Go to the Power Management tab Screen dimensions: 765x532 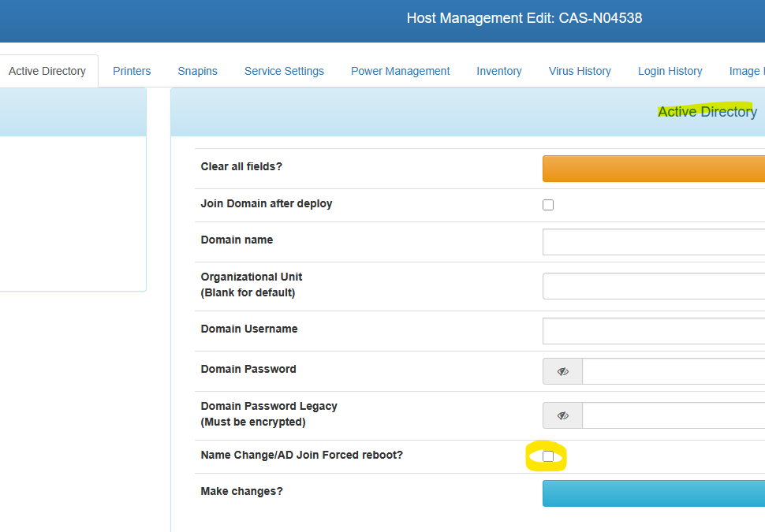click(400, 71)
